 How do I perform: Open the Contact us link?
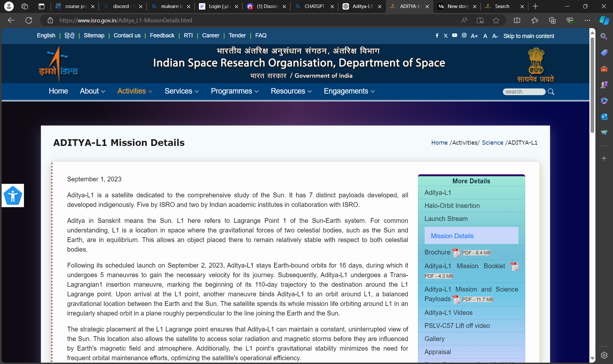click(127, 35)
